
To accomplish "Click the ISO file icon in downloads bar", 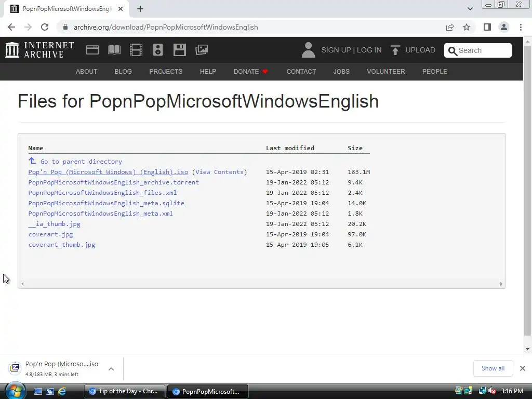I will pos(15,367).
